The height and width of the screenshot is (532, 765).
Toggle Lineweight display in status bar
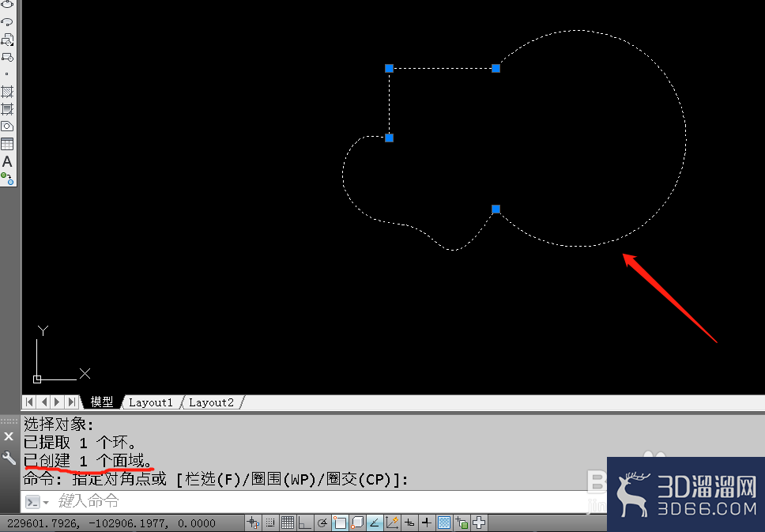pyautogui.click(x=427, y=523)
